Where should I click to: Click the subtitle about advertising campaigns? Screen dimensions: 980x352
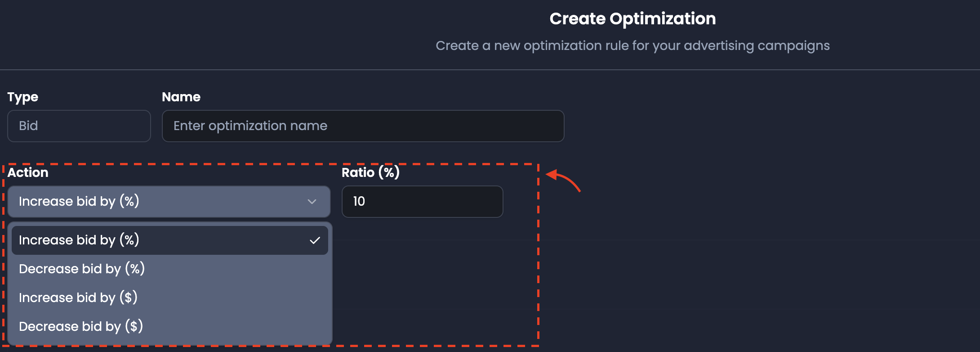[x=633, y=46]
